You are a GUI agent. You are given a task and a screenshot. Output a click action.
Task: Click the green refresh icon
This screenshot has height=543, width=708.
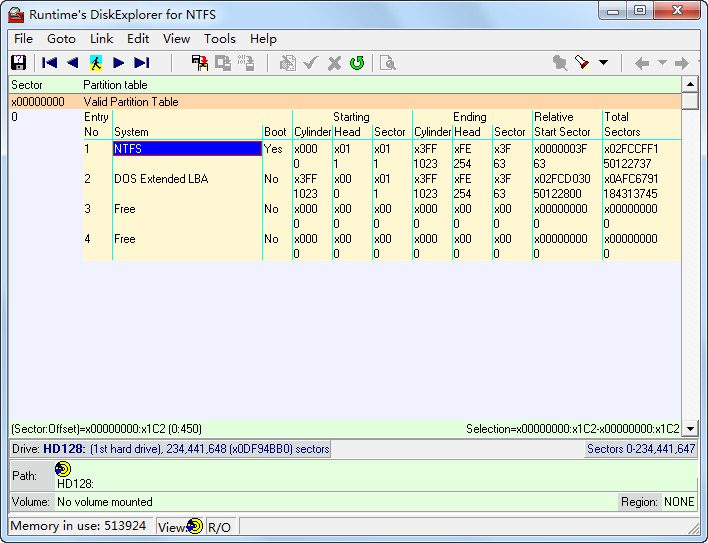357,63
